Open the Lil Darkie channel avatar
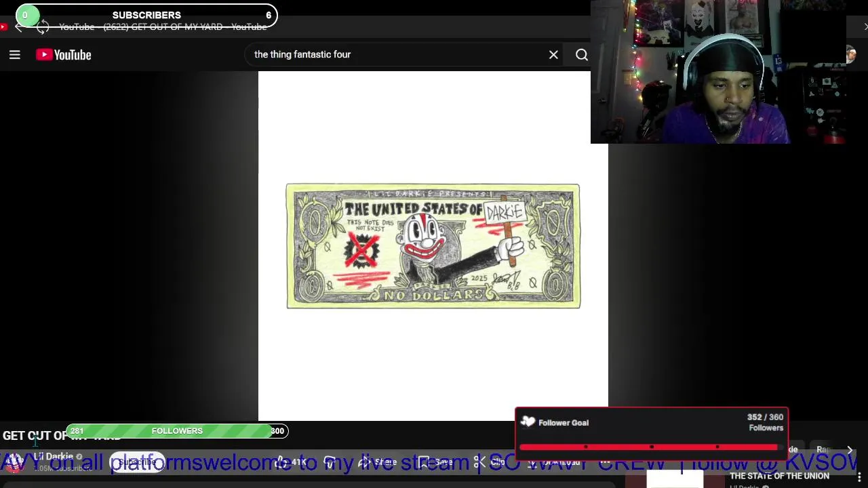 (14, 462)
